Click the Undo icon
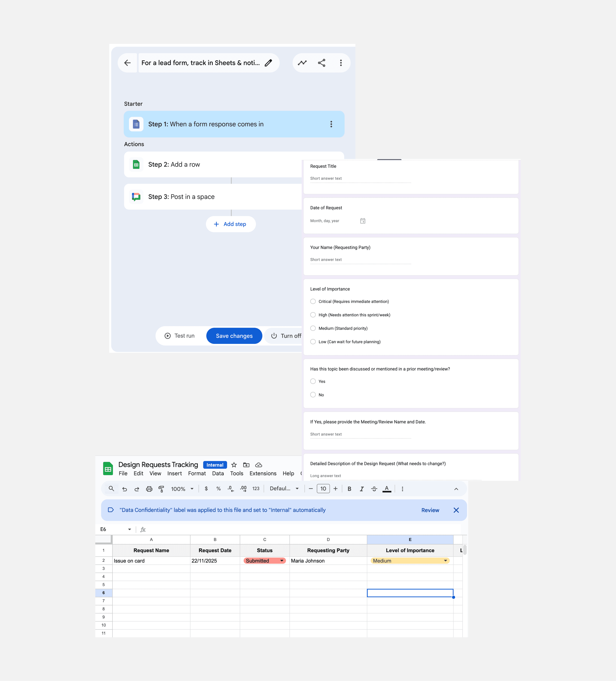The width and height of the screenshot is (616, 681). pyautogui.click(x=125, y=488)
